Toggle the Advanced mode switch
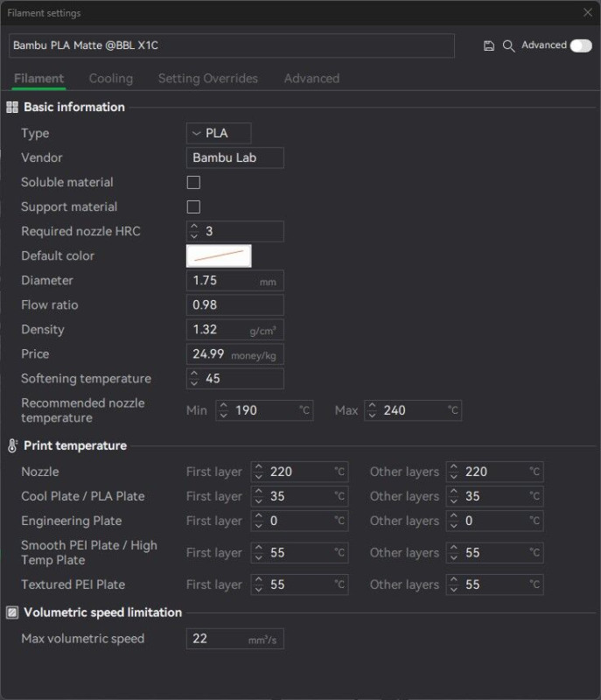 click(x=581, y=45)
